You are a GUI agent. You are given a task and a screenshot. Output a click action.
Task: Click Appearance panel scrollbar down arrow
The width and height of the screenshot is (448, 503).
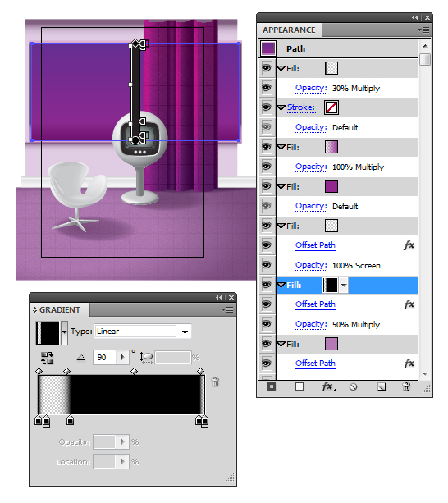pyautogui.click(x=425, y=373)
